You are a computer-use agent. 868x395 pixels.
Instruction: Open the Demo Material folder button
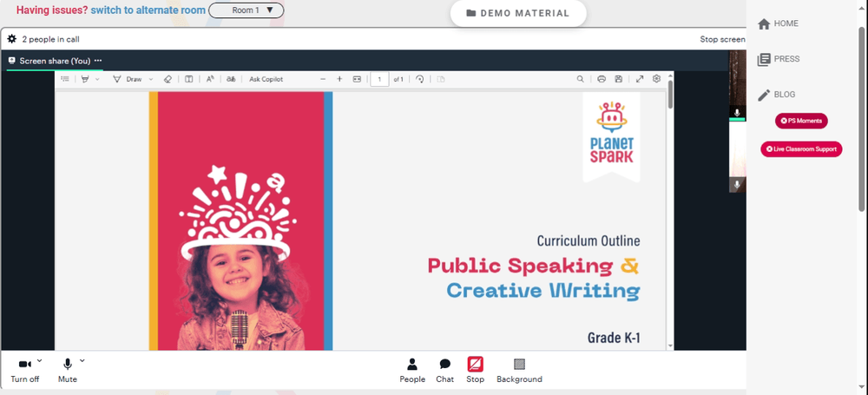point(518,13)
